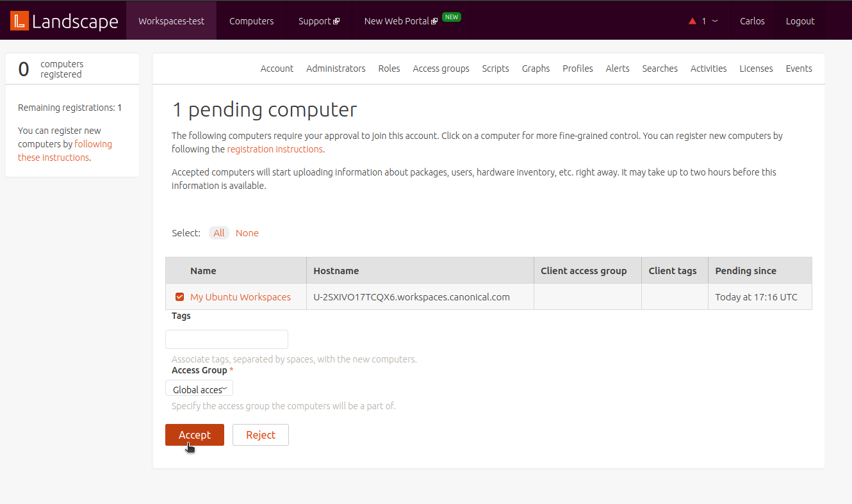Viewport: 852px width, 504px height.
Task: Click the computers registered count
Action: coord(24,69)
